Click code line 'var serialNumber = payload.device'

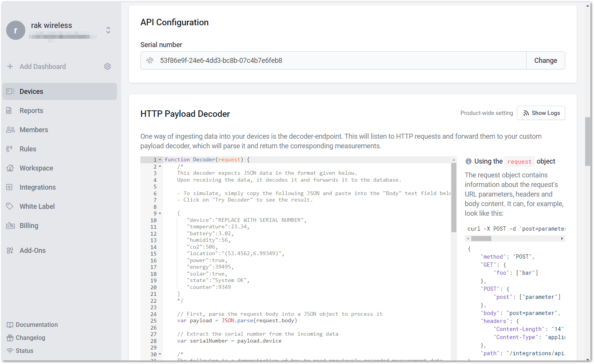(x=229, y=341)
